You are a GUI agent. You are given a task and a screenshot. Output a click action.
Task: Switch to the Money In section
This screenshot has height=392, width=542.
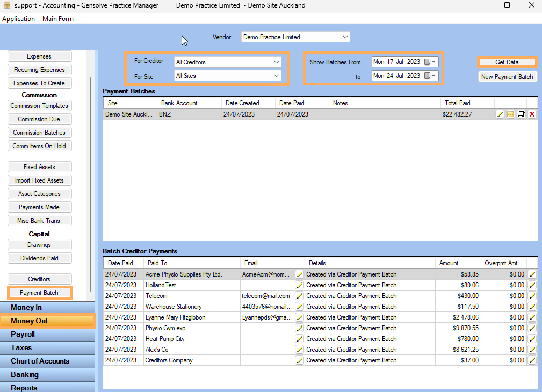pyautogui.click(x=47, y=307)
